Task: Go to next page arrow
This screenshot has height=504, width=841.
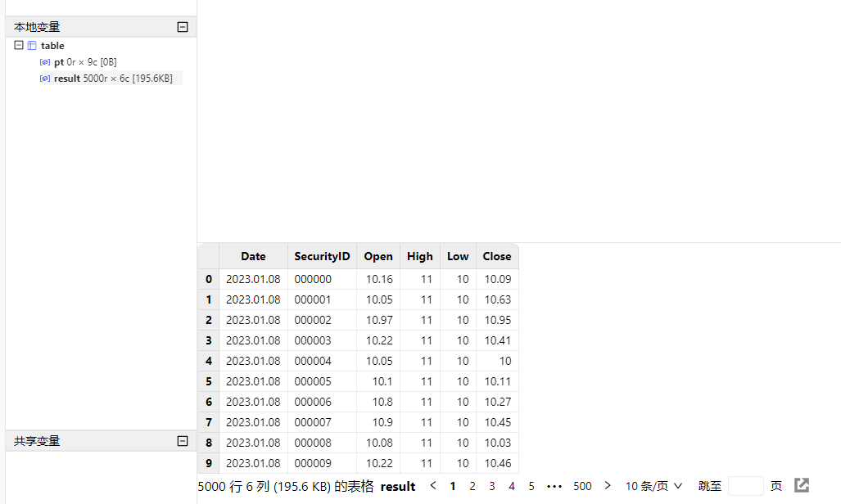Action: (x=608, y=486)
